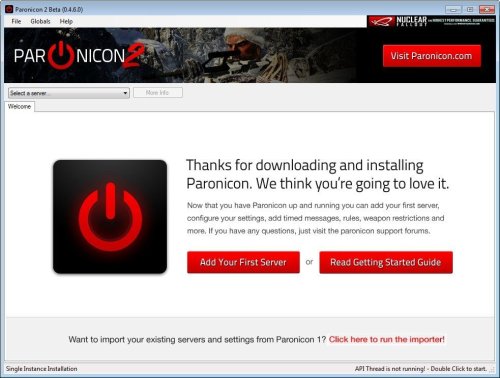Click the Visit Paronicon.com button

coord(432,56)
